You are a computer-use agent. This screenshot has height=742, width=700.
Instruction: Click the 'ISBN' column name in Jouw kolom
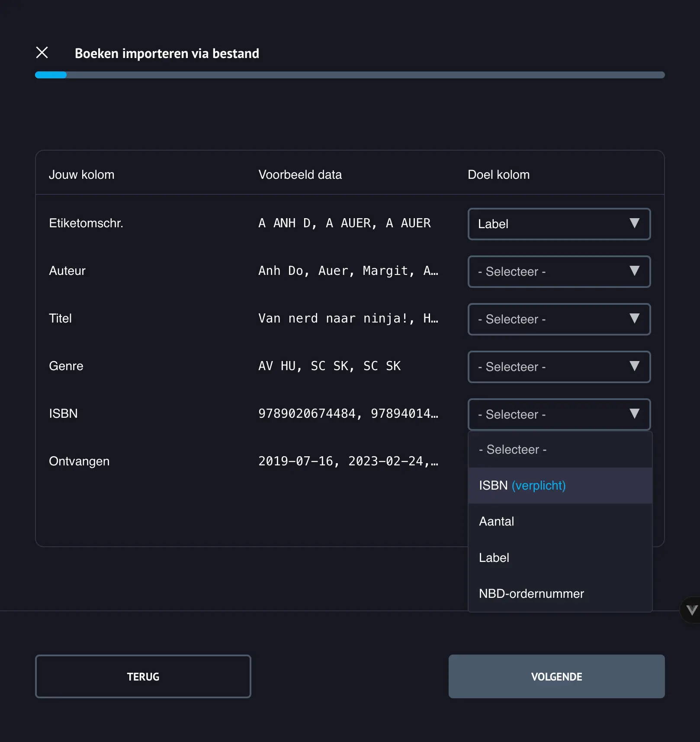tap(63, 414)
